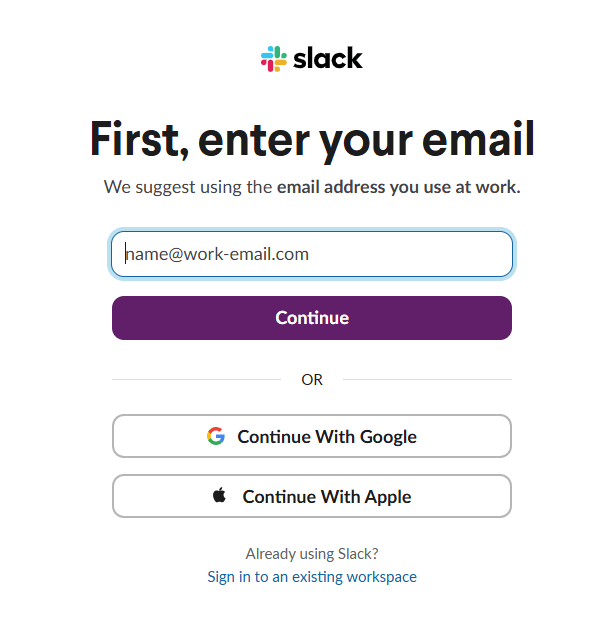The width and height of the screenshot is (607, 620).
Task: Click the "First, enter your email" heading
Action: (312, 139)
